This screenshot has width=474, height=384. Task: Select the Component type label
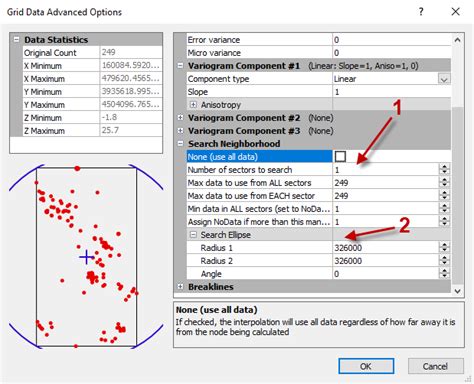(x=218, y=79)
